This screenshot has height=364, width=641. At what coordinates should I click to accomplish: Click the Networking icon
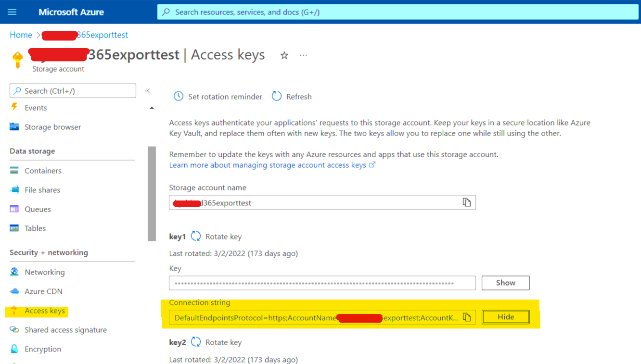pos(14,272)
